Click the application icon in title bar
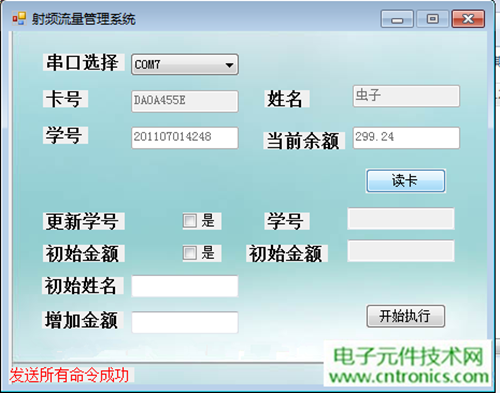This screenshot has height=393, width=500. (19, 19)
